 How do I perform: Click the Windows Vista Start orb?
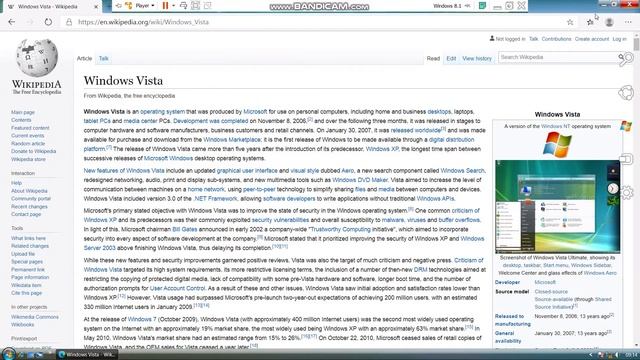[8, 354]
